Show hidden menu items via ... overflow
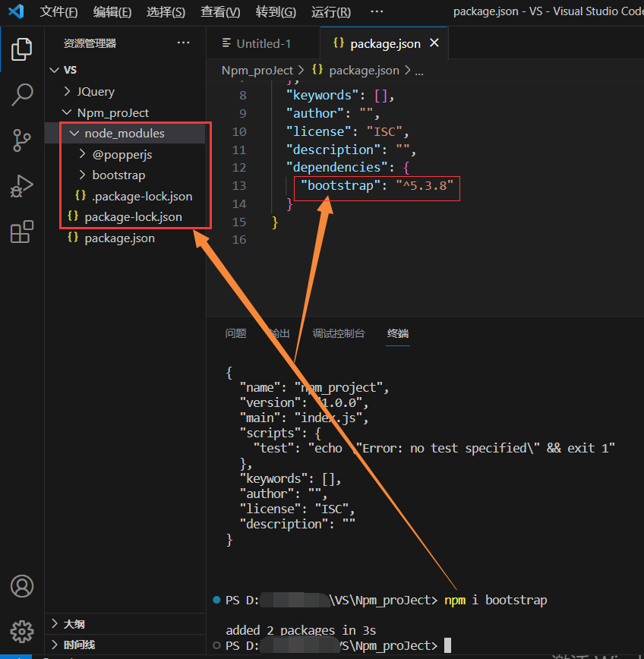Screen dimensions: 644x659 pyautogui.click(x=377, y=12)
